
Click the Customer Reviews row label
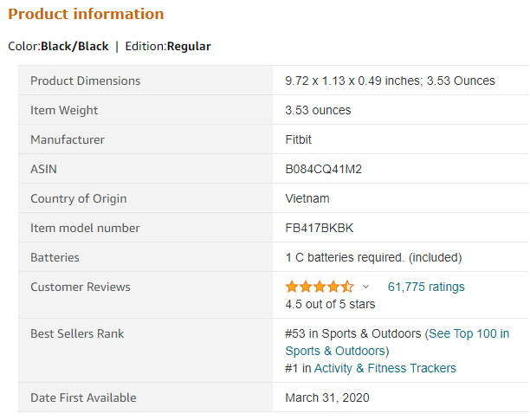(x=81, y=287)
